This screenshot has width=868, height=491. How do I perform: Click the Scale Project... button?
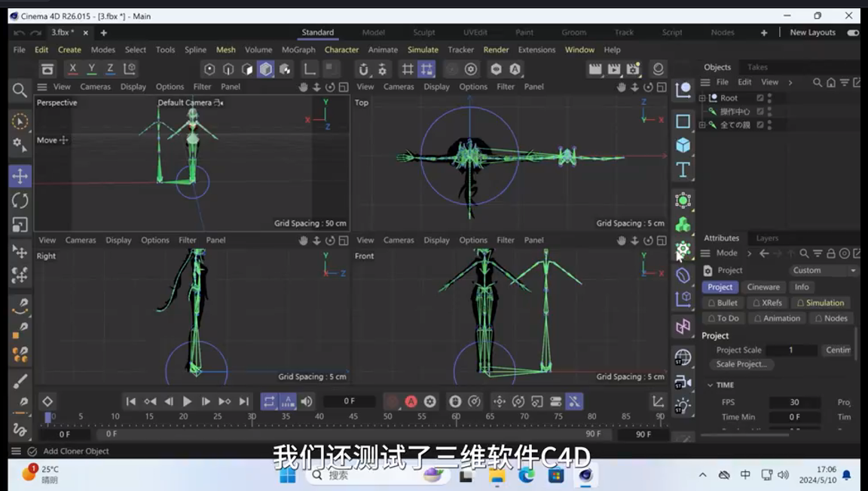[x=741, y=364]
